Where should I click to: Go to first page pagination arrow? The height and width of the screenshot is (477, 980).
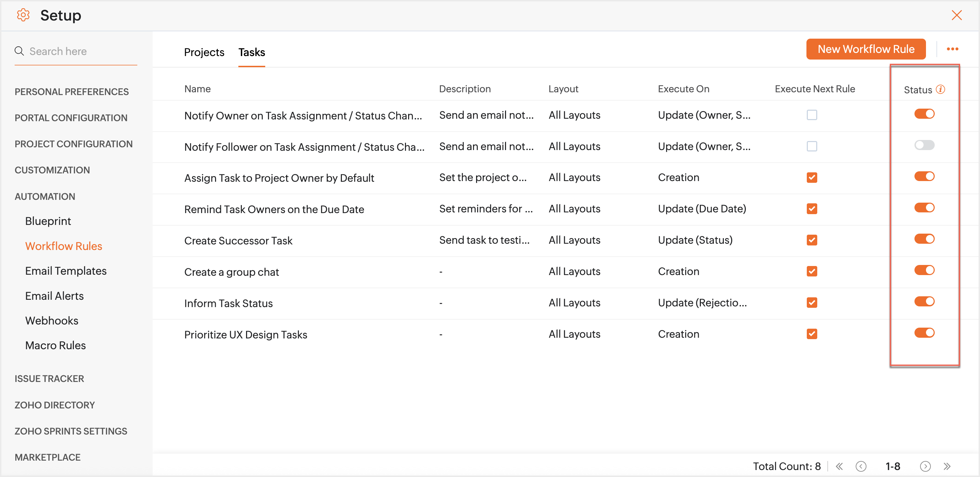(x=839, y=466)
